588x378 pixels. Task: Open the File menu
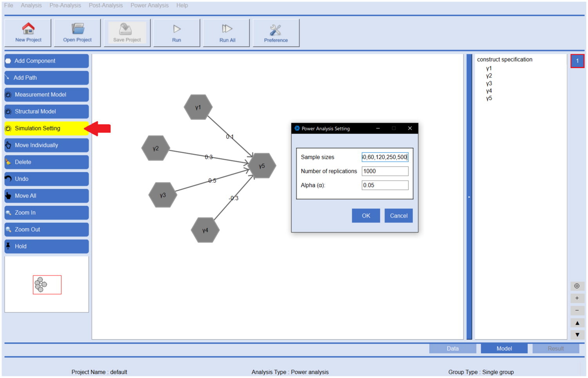click(x=9, y=5)
